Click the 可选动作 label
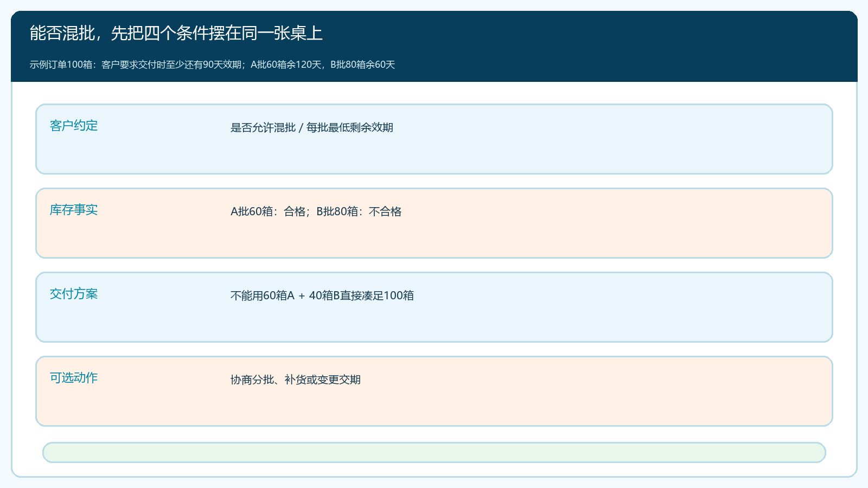 point(74,378)
